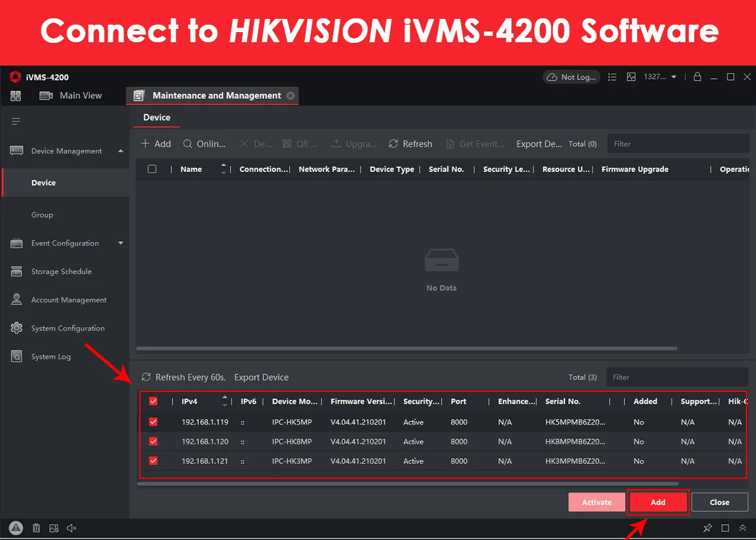
Task: Toggle the mute speaker icon in status bar
Action: coord(72,528)
